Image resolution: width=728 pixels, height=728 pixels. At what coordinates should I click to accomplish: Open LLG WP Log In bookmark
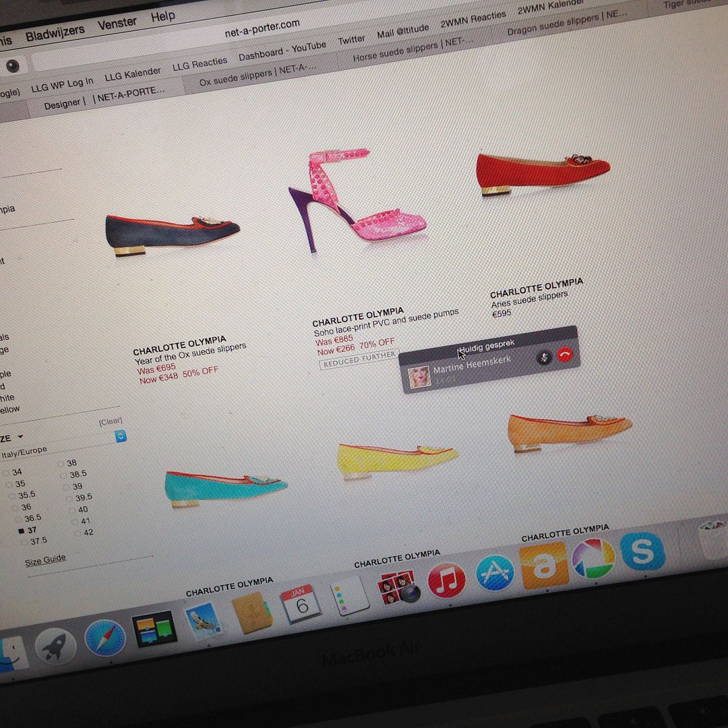click(x=62, y=85)
